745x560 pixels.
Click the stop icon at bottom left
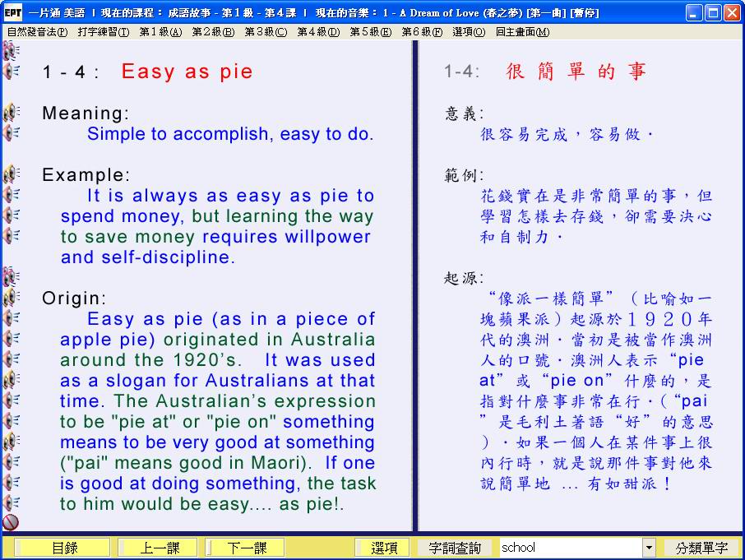pos(11,522)
